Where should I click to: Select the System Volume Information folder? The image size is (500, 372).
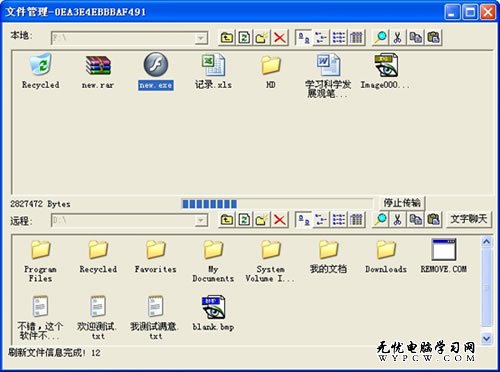point(270,261)
